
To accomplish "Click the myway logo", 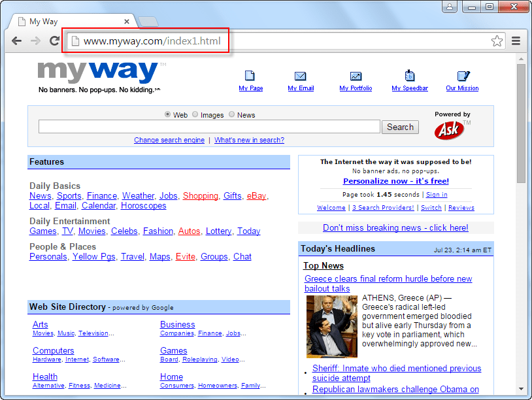I will (x=98, y=72).
